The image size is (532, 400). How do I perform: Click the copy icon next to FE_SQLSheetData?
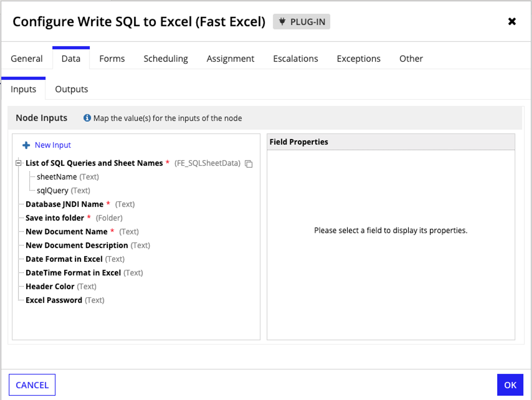coord(249,164)
